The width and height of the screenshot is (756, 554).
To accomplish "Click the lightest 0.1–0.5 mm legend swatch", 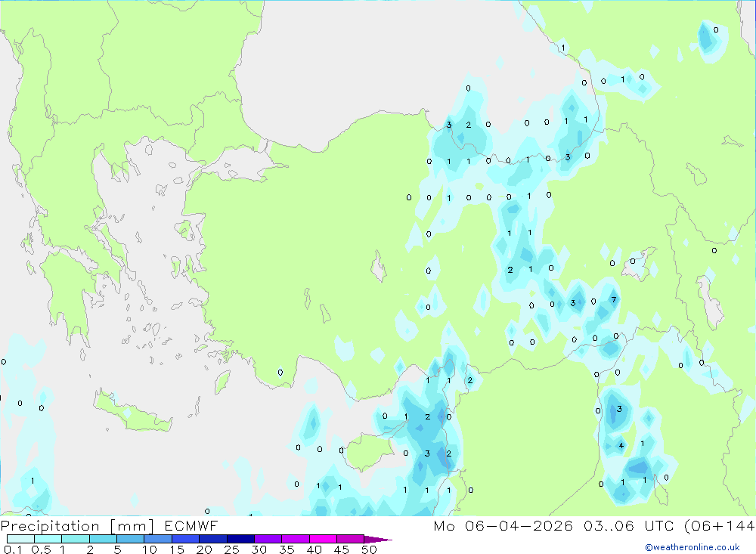I will pos(20,539).
